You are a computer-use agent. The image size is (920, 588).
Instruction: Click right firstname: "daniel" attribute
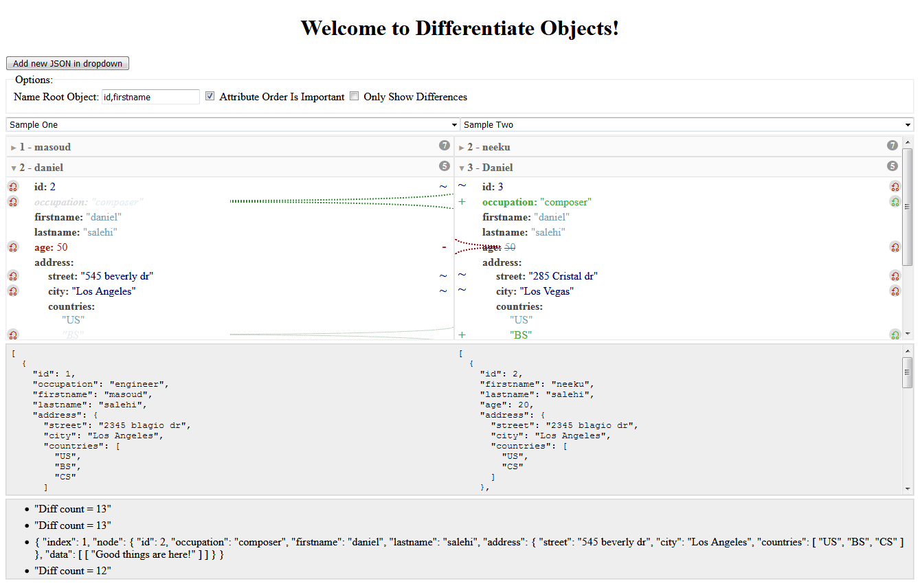526,217
